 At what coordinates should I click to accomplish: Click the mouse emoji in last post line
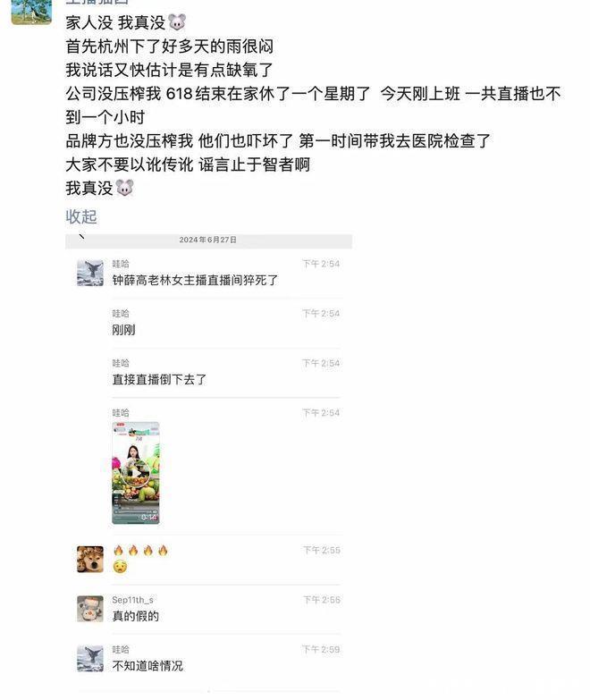(x=124, y=188)
